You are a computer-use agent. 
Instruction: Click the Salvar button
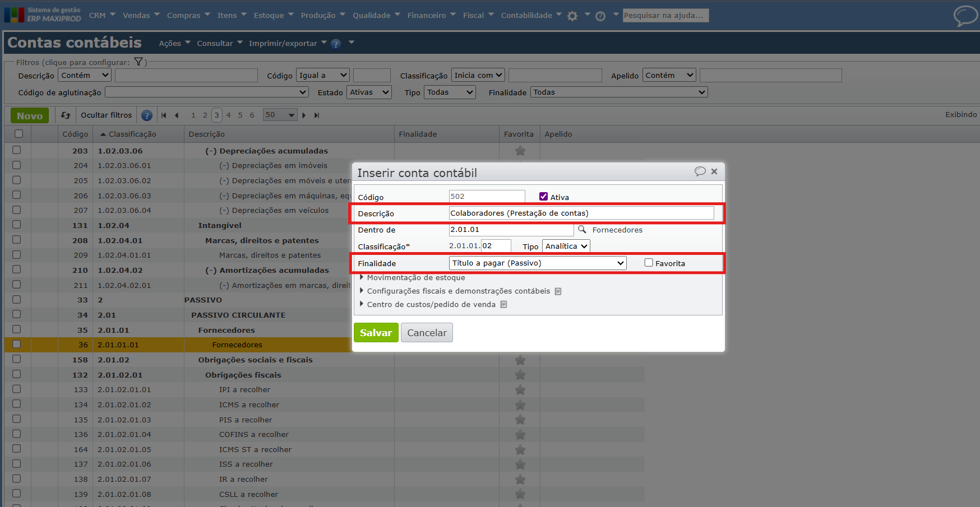376,333
